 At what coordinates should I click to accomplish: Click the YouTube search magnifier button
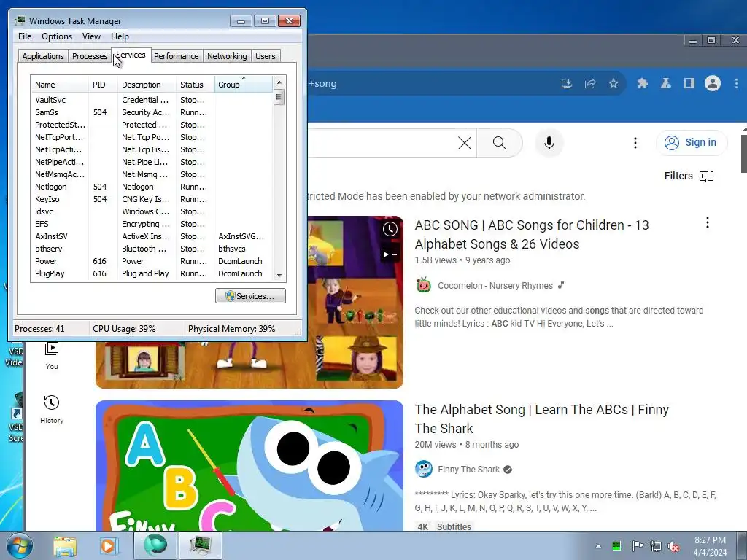[499, 143]
